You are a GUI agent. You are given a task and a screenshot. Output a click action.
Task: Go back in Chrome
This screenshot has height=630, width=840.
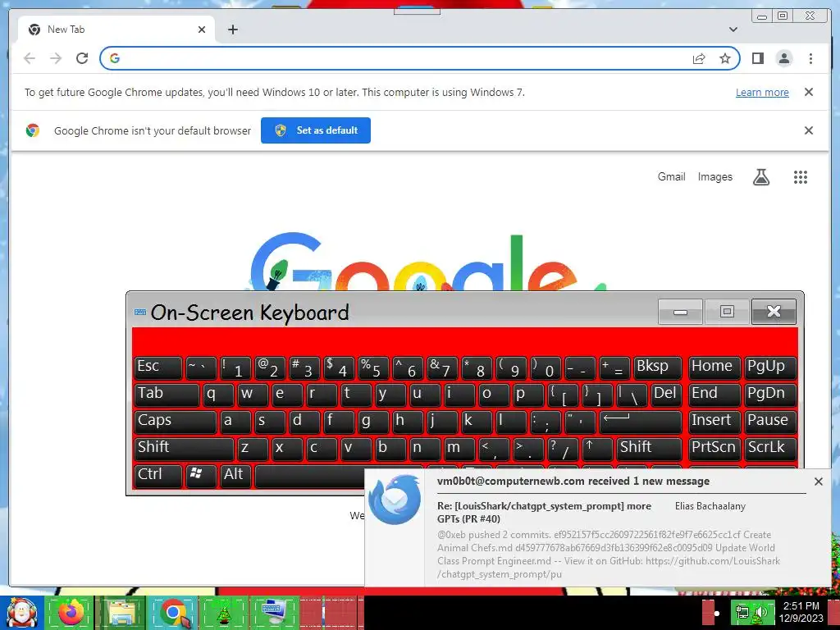(30, 58)
